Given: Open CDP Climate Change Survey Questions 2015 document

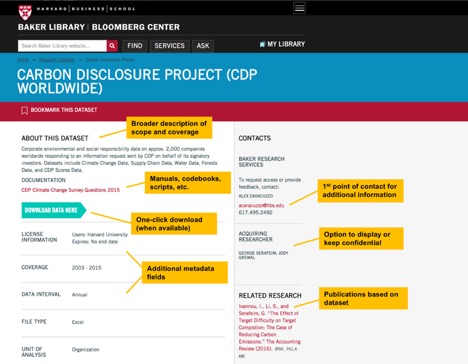Looking at the screenshot, I should 71,190.
